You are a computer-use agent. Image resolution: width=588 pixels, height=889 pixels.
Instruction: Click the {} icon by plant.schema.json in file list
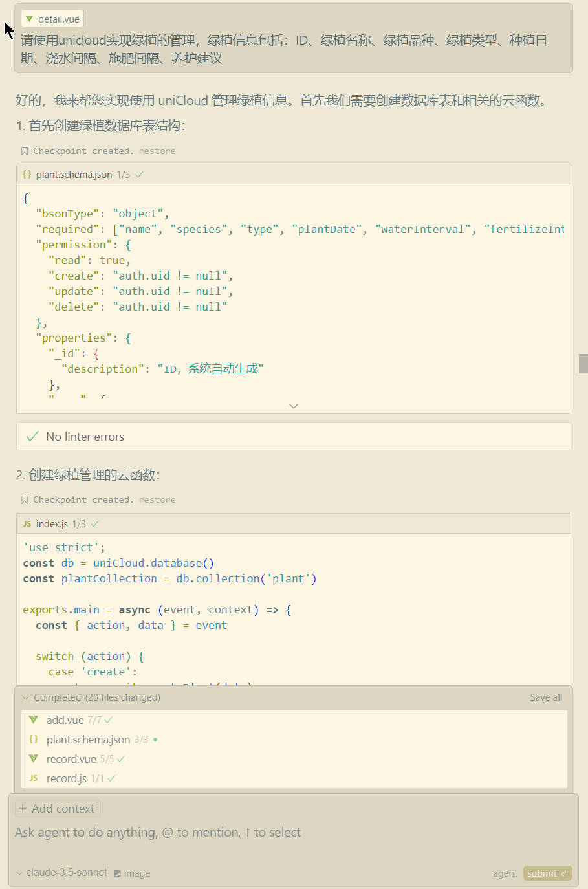33,739
